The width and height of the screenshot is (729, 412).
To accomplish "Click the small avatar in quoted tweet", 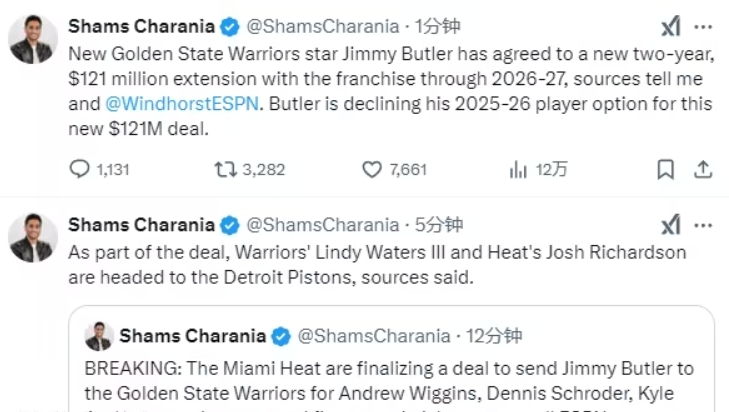I will click(x=98, y=336).
